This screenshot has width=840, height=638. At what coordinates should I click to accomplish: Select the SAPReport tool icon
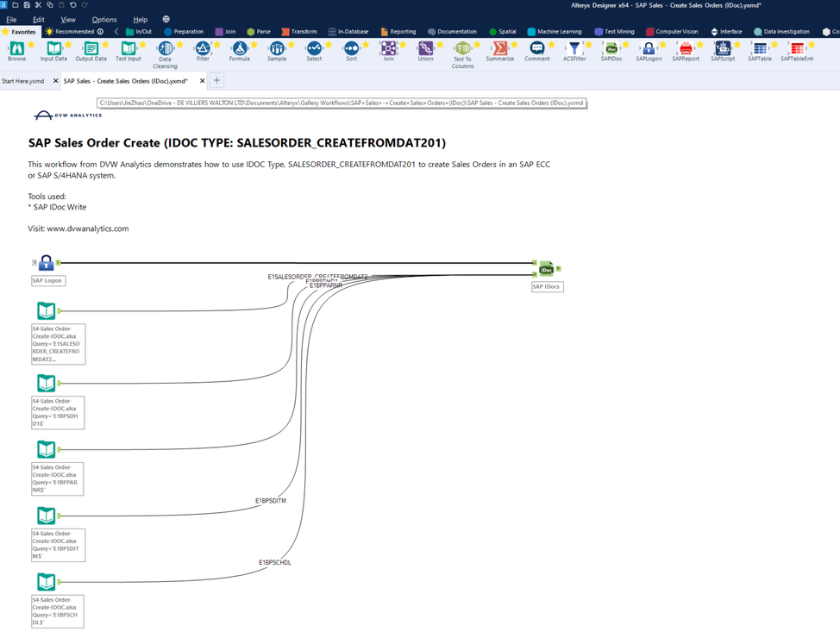pos(686,48)
